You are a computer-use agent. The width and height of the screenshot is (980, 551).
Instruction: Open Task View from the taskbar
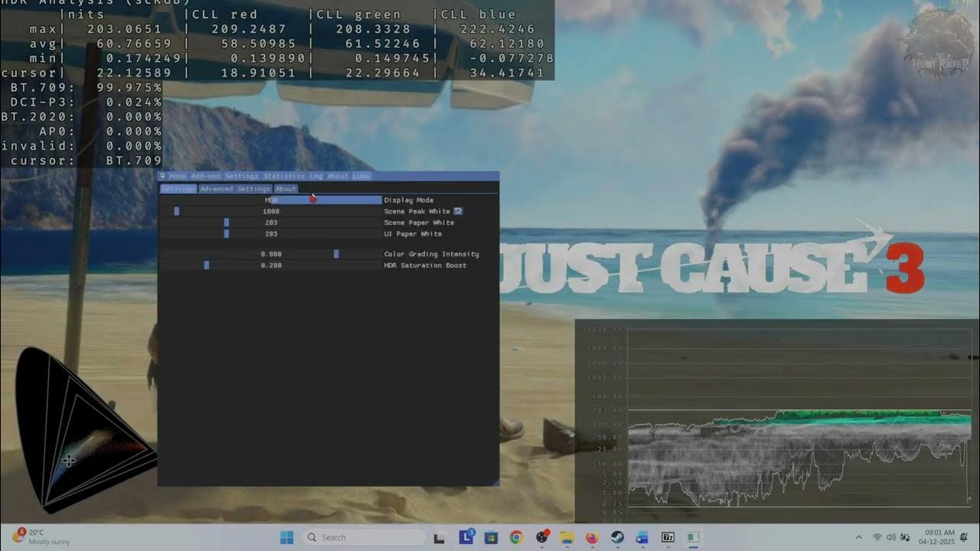pos(439,537)
